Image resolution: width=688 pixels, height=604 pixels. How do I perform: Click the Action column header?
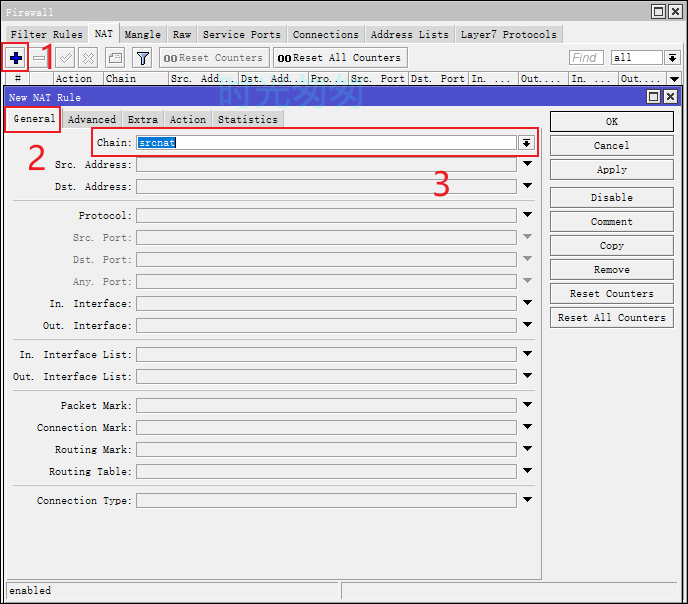coord(78,79)
